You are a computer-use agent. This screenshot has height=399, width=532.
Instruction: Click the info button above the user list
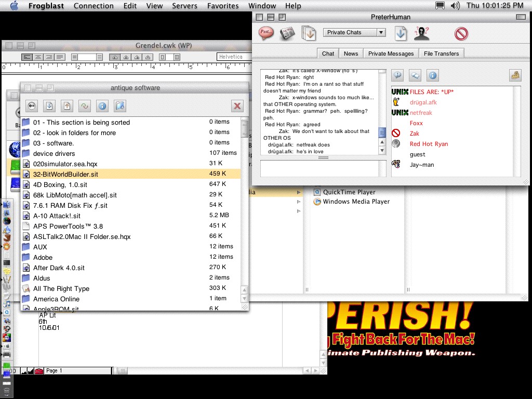433,75
